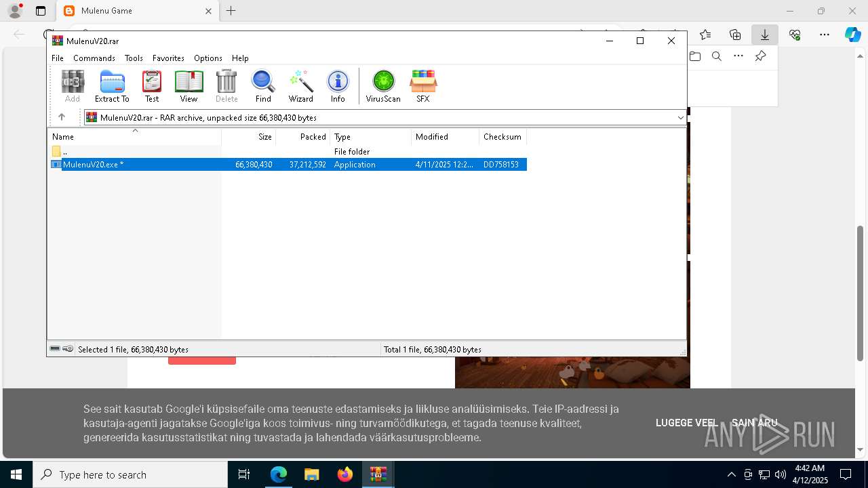Open the Copilot sidebar icon

[x=852, y=35]
